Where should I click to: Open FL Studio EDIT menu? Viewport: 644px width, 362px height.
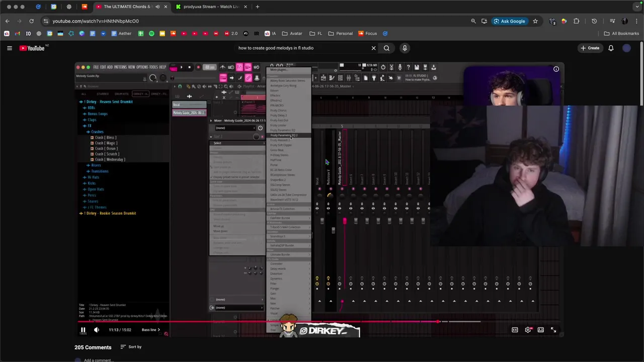coord(103,67)
